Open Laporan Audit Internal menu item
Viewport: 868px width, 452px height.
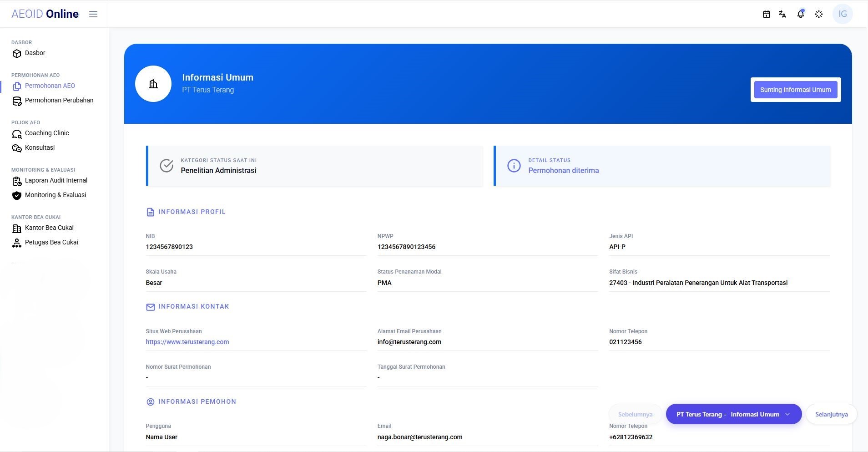pos(56,180)
